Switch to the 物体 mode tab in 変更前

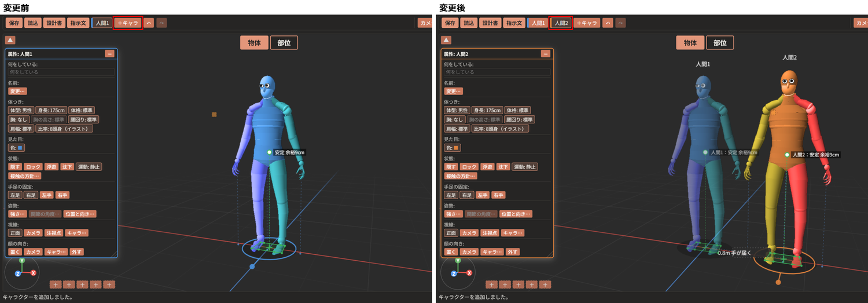[x=254, y=43]
